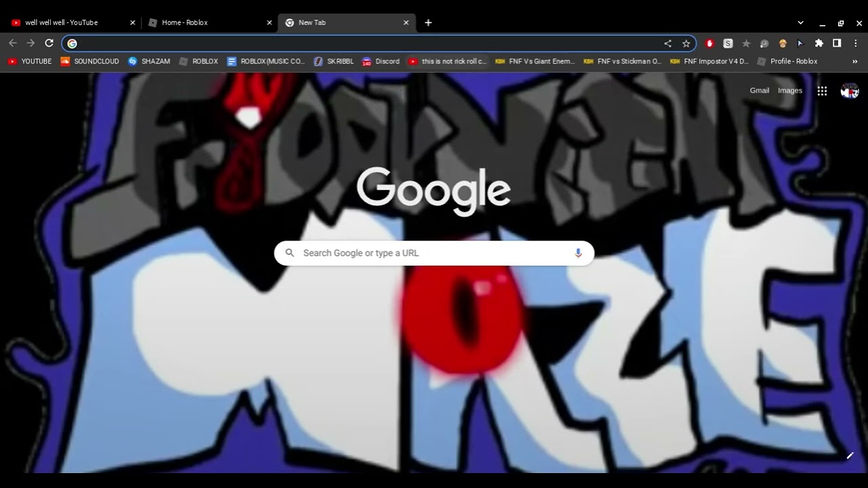Select the New Tab tab

pos(347,22)
